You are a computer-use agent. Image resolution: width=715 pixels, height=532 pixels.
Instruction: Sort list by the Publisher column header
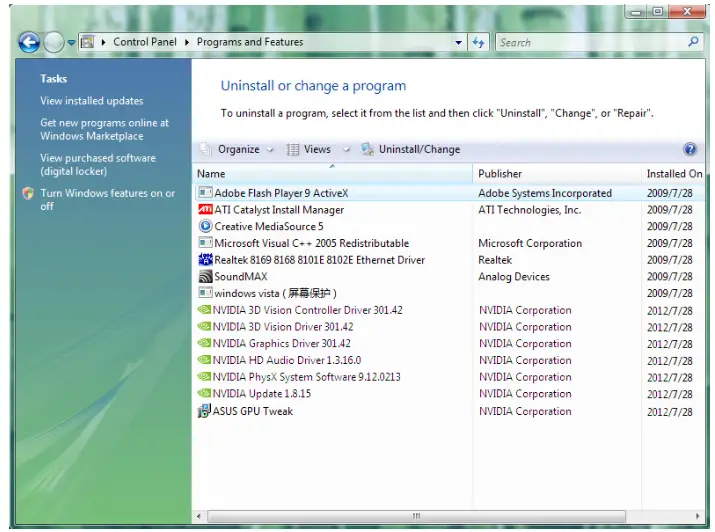click(500, 174)
